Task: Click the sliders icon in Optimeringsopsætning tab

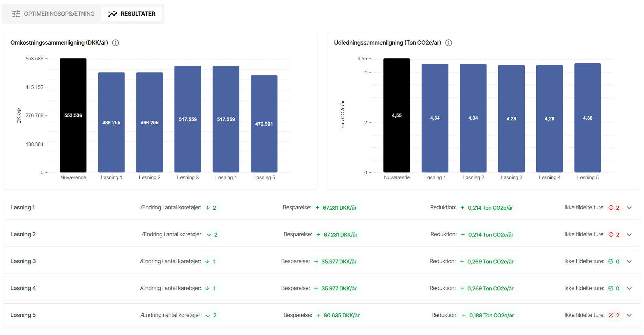Action: coord(16,14)
